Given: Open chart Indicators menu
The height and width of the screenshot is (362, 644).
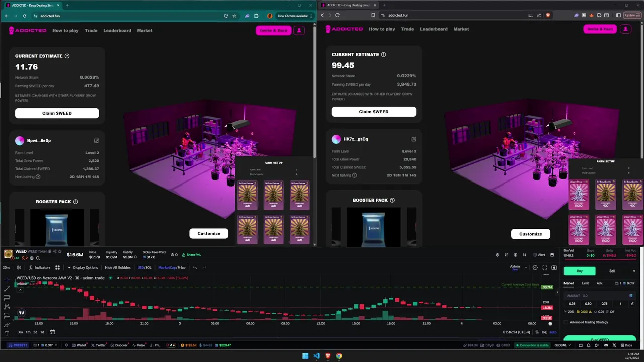Looking at the screenshot, I should [x=39, y=268].
